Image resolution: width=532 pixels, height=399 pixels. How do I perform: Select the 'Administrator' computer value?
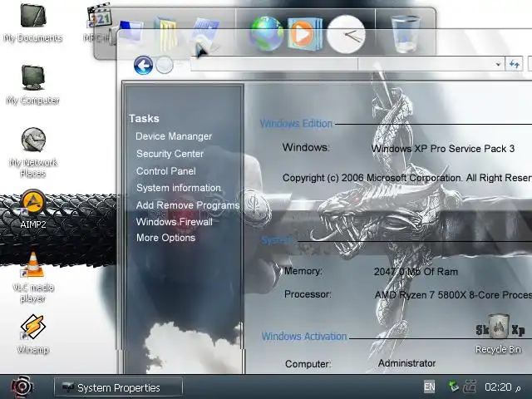406,363
